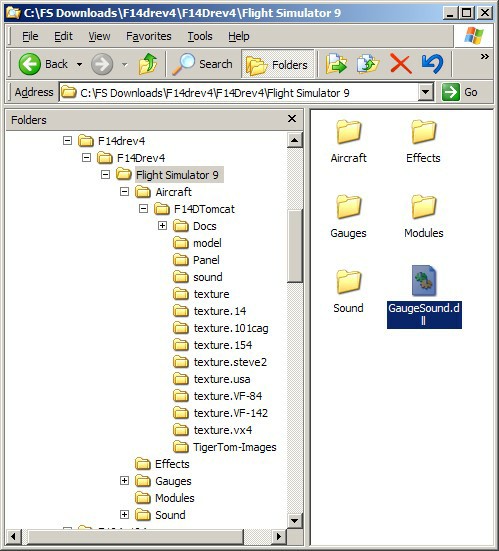Select texture.VF-84 folder in tree
This screenshot has height=551, width=499.
point(218,396)
